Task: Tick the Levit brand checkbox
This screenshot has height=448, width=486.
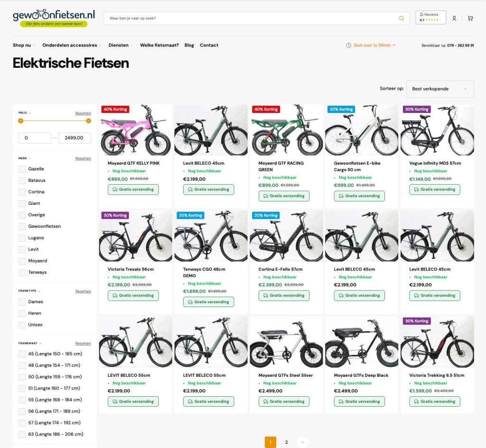Action: 22,250
